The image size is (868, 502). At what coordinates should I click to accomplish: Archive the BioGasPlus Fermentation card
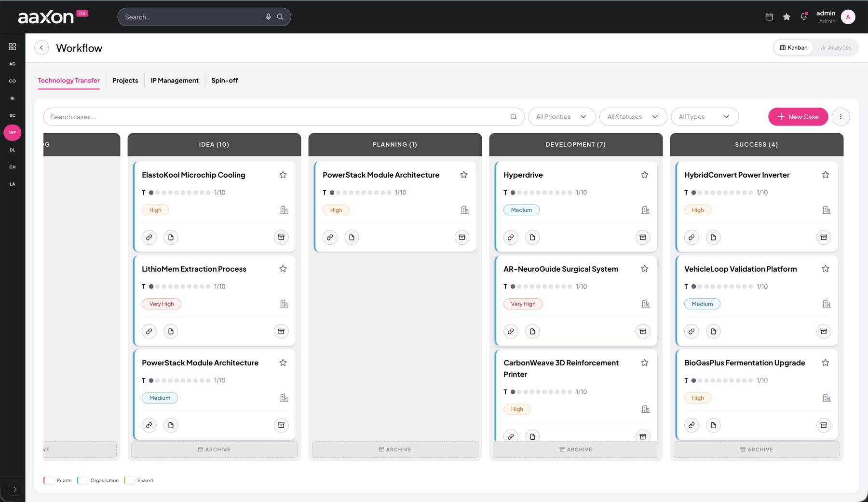[x=824, y=425]
